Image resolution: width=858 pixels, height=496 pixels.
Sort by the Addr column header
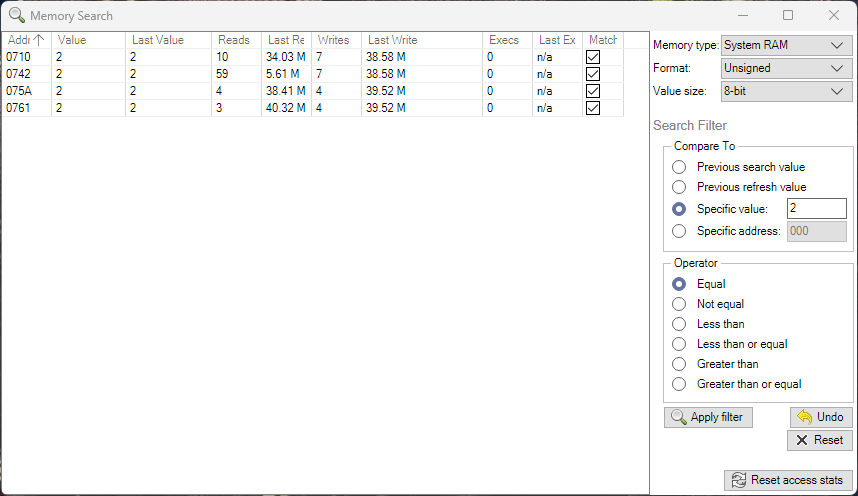tap(26, 40)
